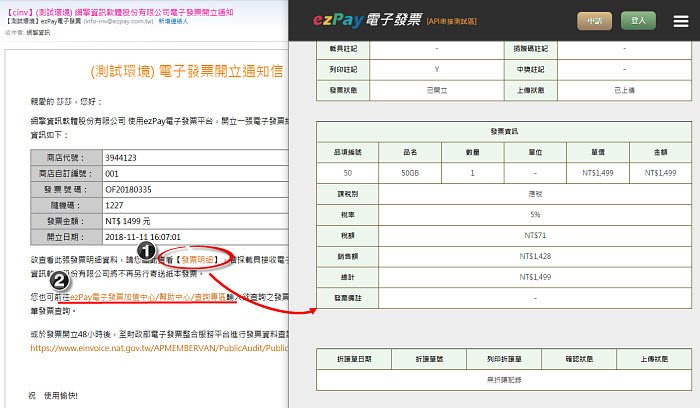This screenshot has width=700, height=408.
Task: Click the item number 50
Action: [x=348, y=173]
